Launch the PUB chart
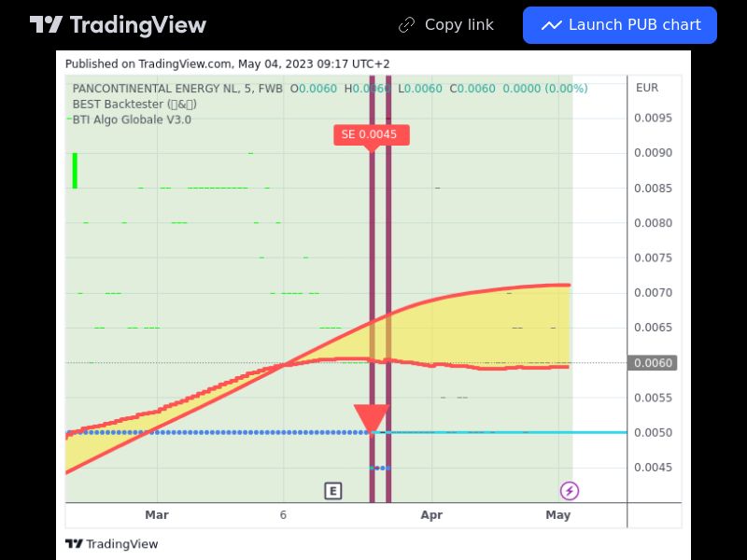The height and width of the screenshot is (560, 747). pos(620,25)
